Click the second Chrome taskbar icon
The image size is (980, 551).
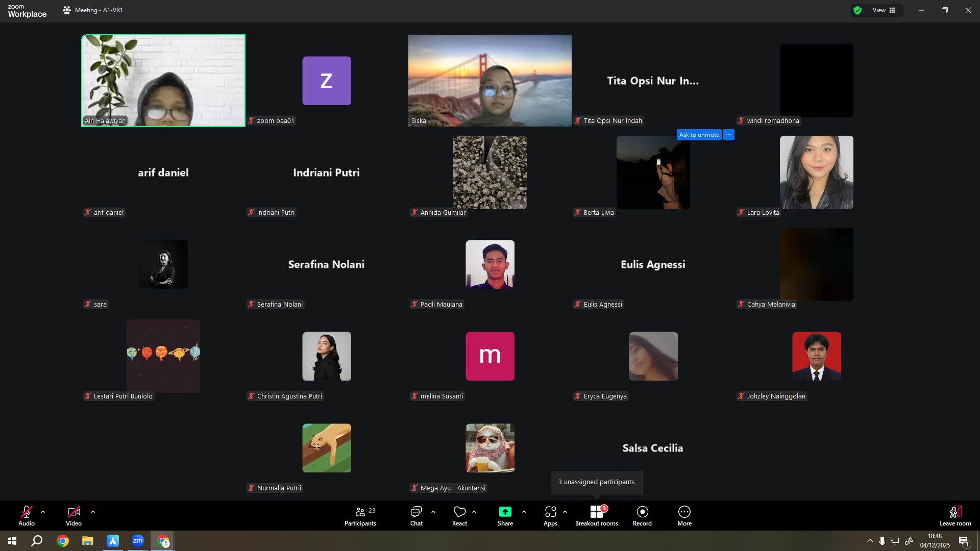(163, 541)
